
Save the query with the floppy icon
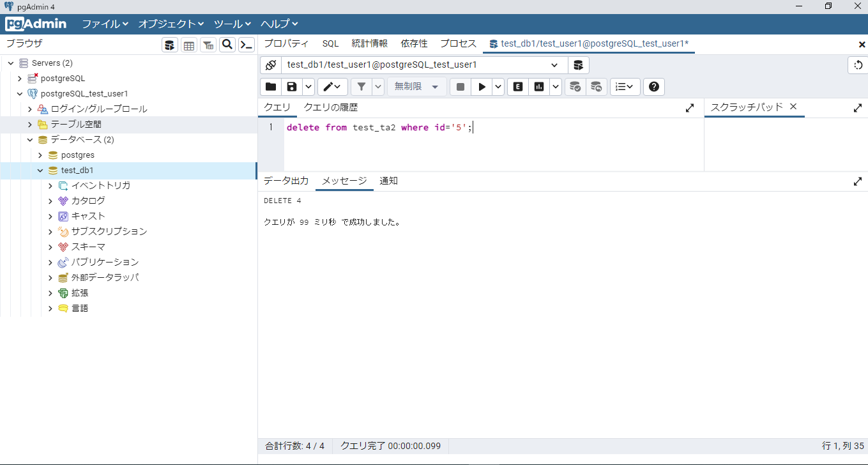[x=292, y=87]
